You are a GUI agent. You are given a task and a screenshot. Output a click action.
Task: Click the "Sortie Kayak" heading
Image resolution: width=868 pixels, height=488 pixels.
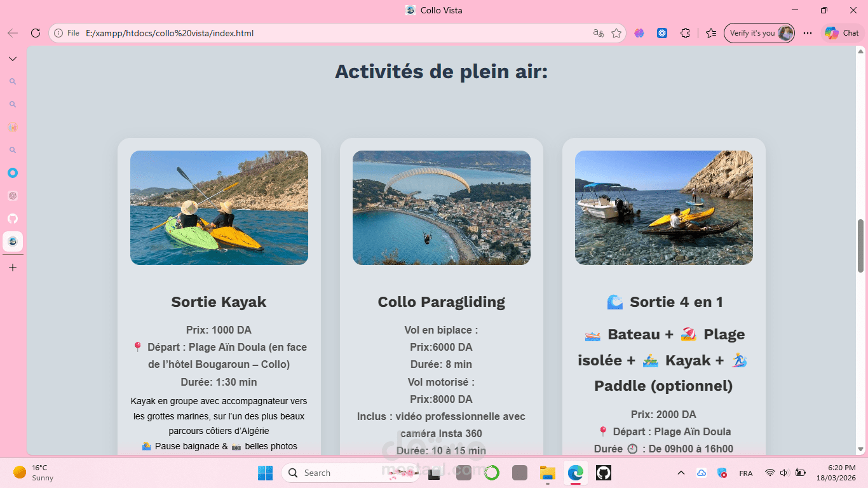[219, 302]
